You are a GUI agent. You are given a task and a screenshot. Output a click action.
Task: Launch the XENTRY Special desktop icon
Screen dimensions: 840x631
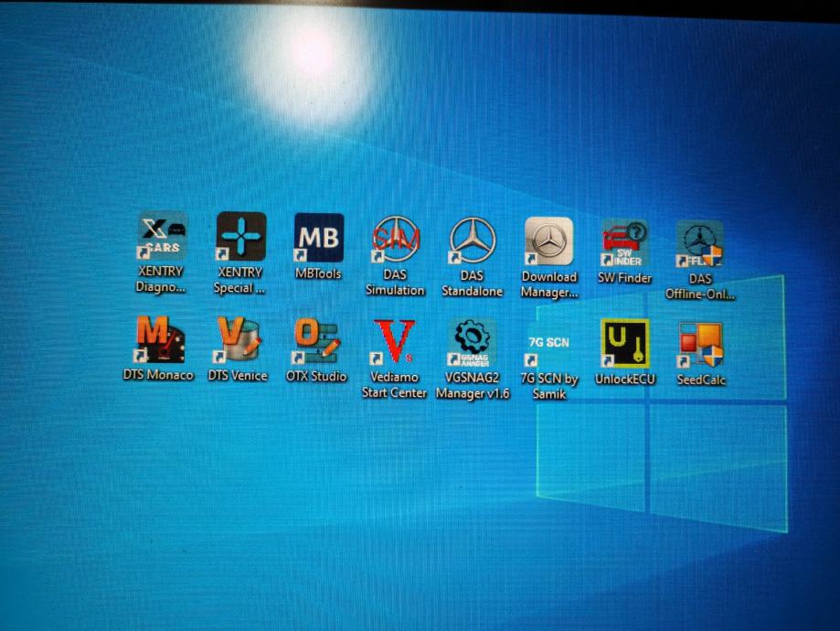tap(240, 237)
